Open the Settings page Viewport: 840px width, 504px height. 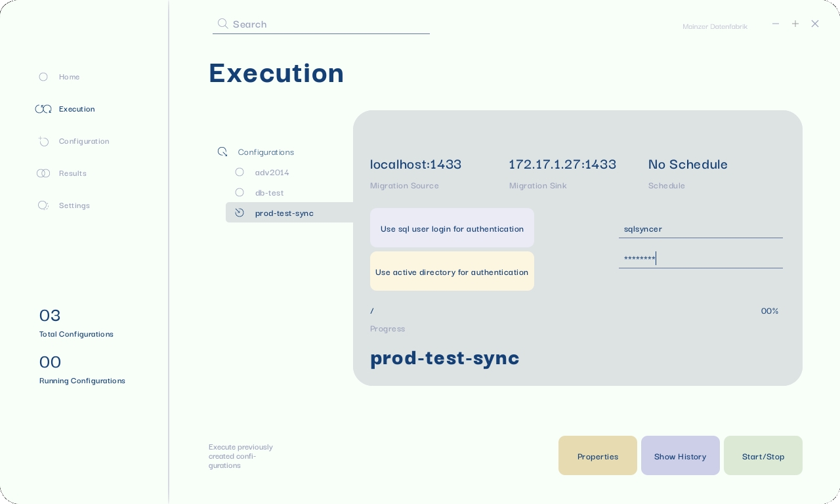[74, 205]
